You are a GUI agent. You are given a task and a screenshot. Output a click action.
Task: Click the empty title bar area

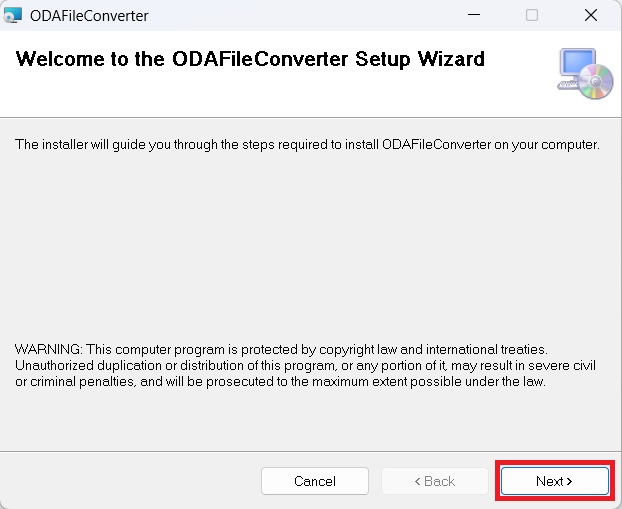(x=300, y=15)
